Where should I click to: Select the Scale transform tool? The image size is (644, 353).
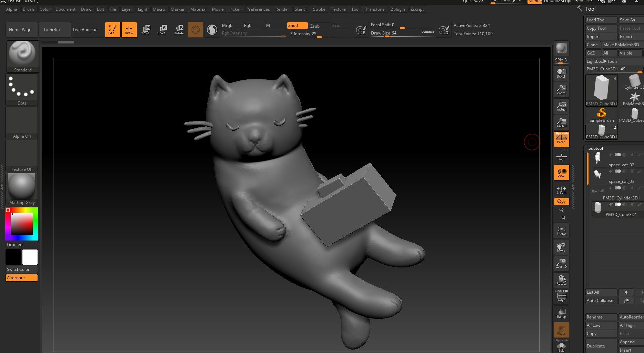pos(161,29)
